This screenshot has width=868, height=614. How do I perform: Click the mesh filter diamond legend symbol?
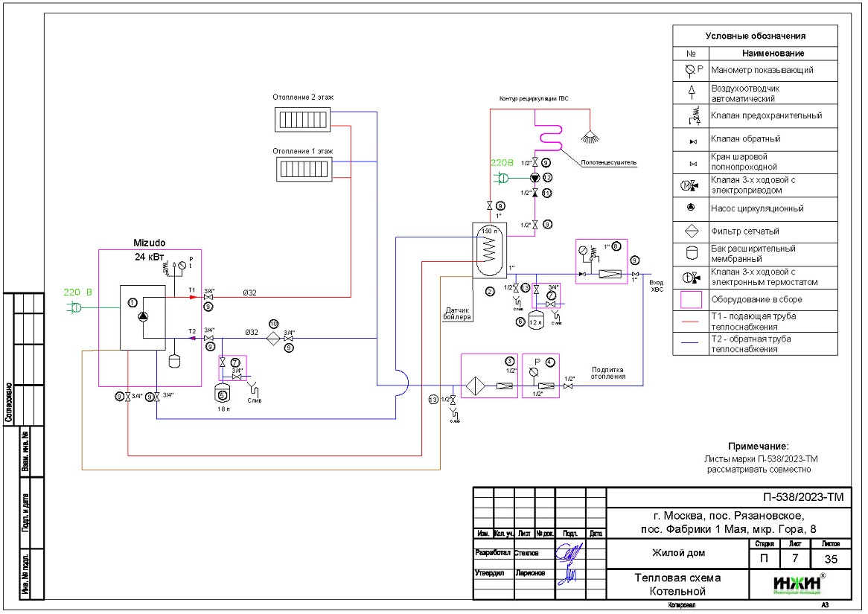(x=691, y=230)
